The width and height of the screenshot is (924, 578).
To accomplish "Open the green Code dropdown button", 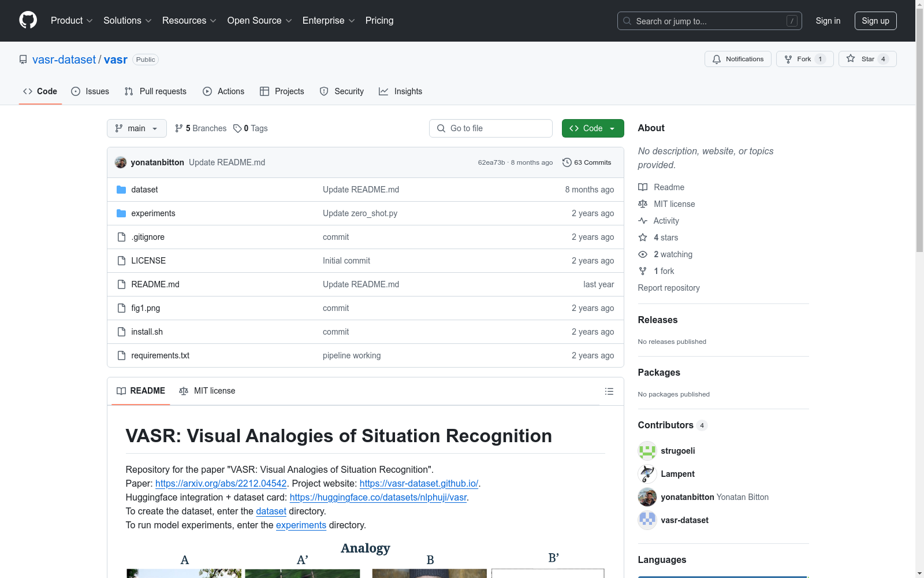I will tap(593, 128).
